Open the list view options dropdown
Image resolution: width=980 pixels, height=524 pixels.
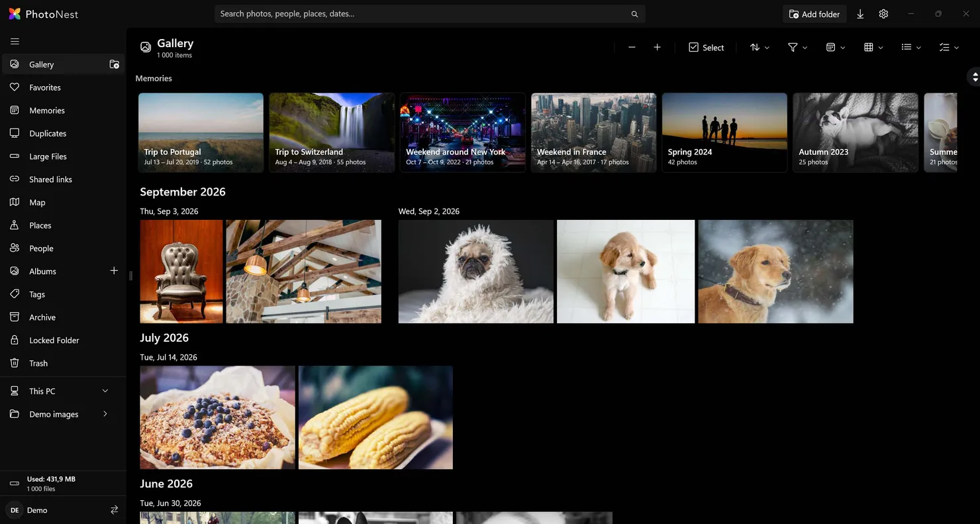click(x=911, y=47)
